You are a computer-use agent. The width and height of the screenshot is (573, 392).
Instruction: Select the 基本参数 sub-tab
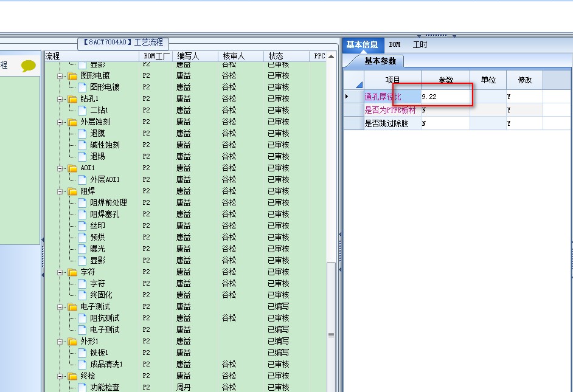[380, 61]
